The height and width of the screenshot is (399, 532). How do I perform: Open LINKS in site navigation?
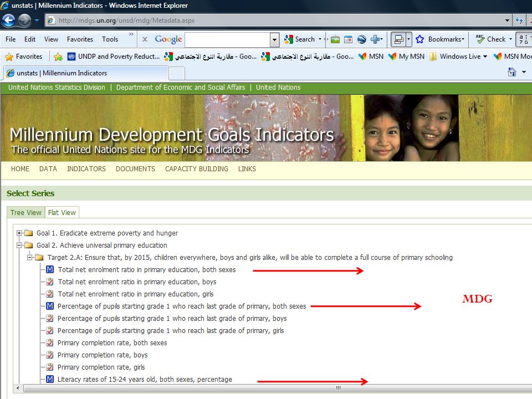click(x=247, y=168)
